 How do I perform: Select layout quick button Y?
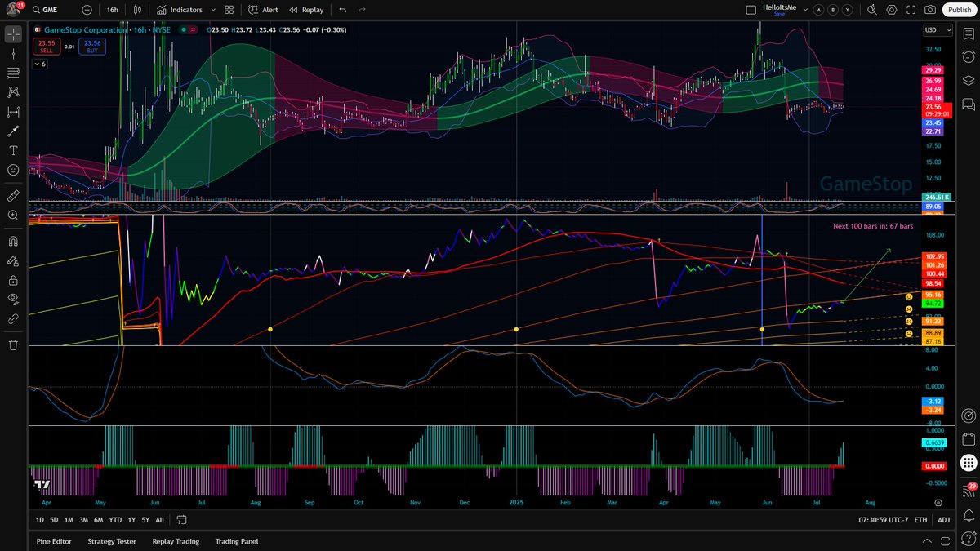847,10
